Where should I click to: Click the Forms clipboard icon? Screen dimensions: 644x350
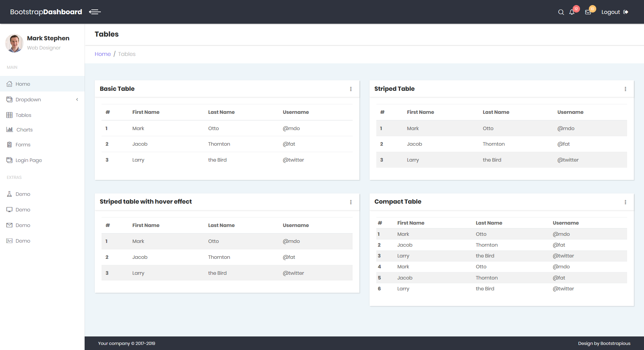[9, 145]
